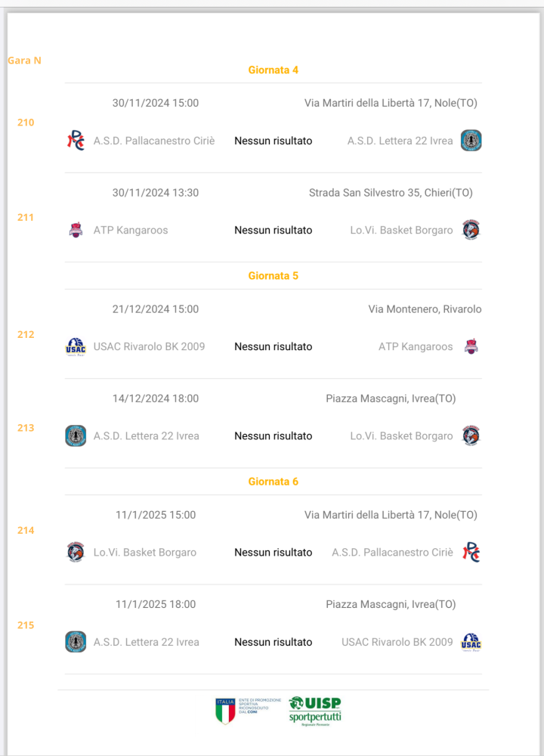Open A.S.D. Pallacanestro Ciriè team in game 210
Image resolution: width=544 pixels, height=756 pixels.
tap(154, 141)
